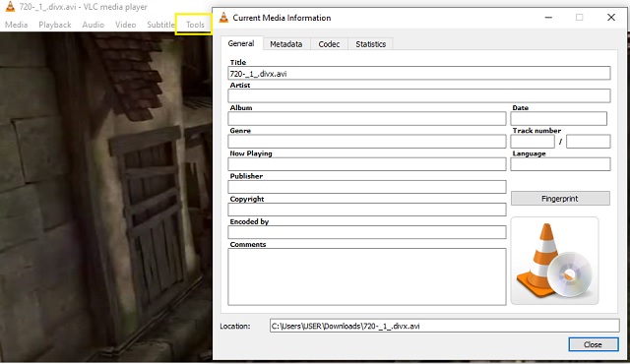Click the VLC cone icon in main window
Viewport: 630px width, 364px height.
[x=10, y=7]
